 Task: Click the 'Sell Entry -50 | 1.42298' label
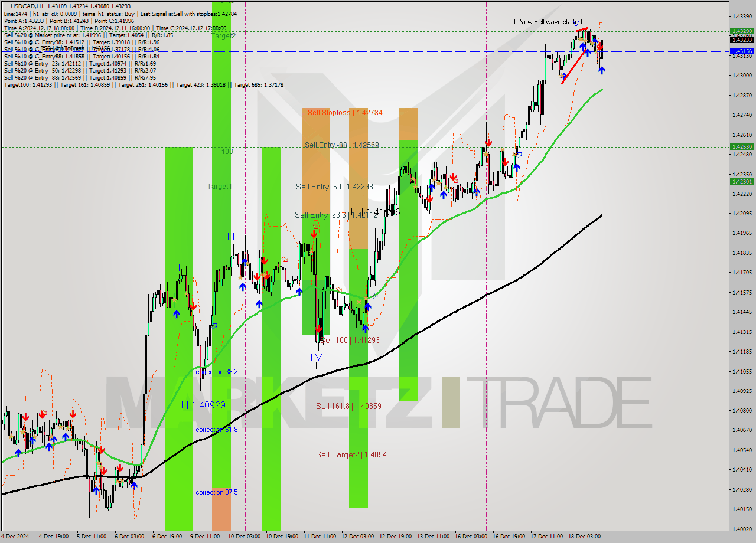pos(334,187)
